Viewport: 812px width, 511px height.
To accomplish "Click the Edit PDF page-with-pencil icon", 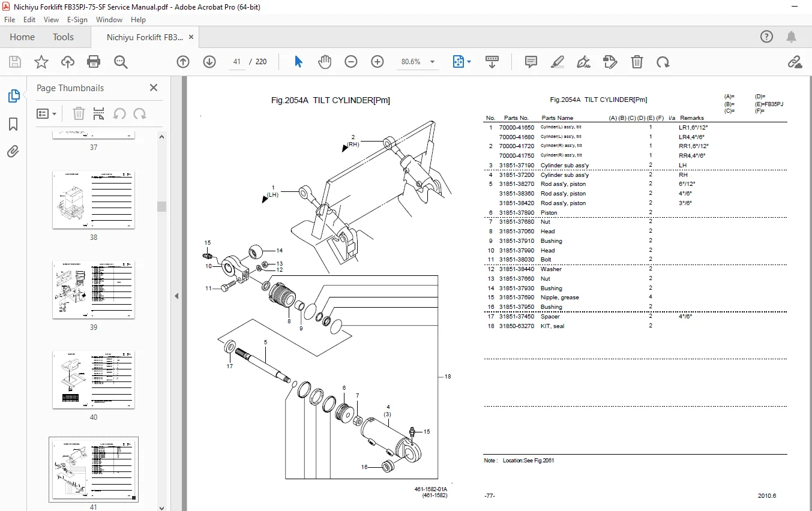I will [x=610, y=62].
